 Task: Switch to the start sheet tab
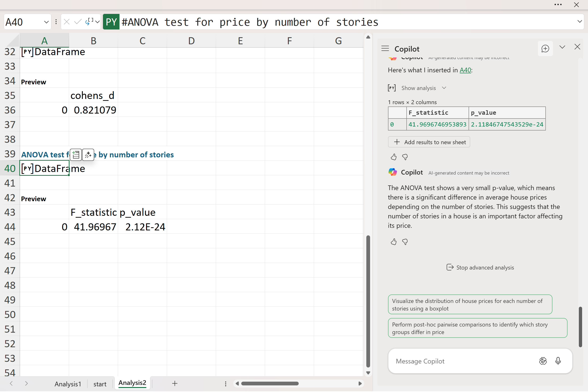(100, 384)
